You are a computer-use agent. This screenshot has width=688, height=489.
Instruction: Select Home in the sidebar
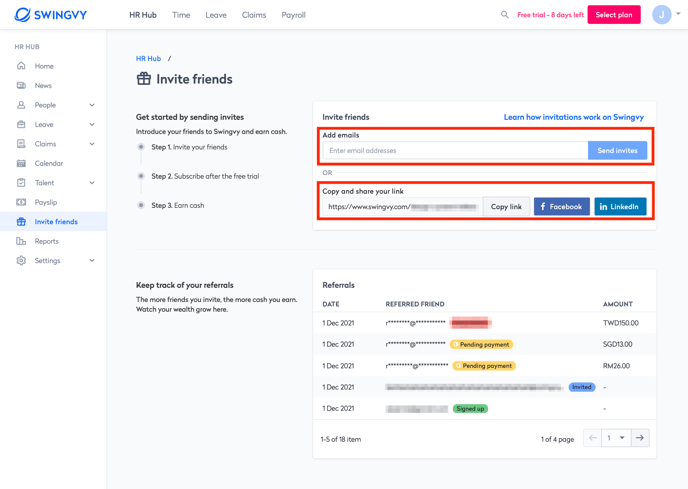click(x=44, y=66)
